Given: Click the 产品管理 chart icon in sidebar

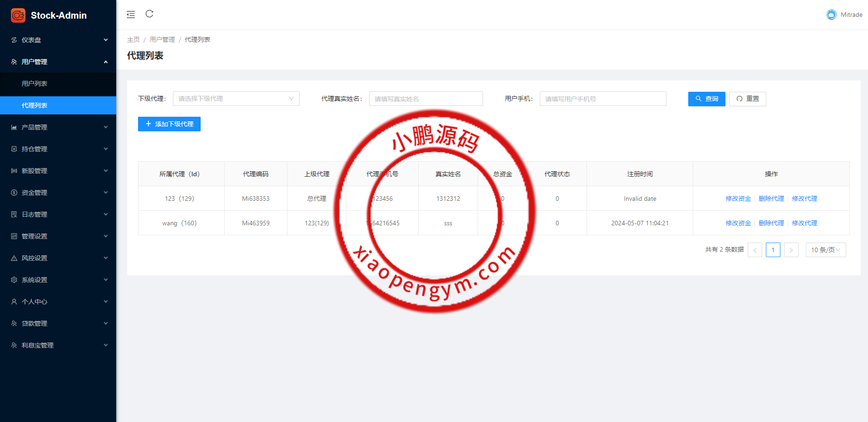Looking at the screenshot, I should click(x=14, y=127).
